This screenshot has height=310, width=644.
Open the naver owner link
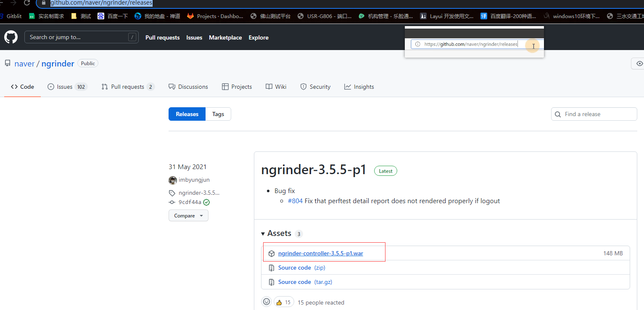coord(24,64)
